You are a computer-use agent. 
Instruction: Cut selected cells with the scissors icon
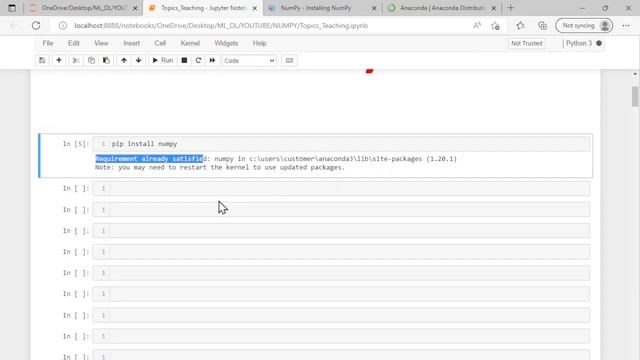[x=76, y=60]
